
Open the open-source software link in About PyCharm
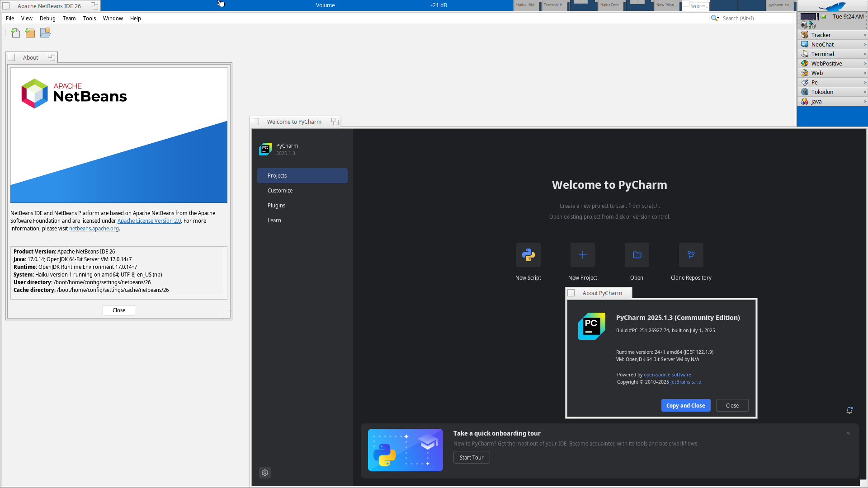tap(667, 375)
